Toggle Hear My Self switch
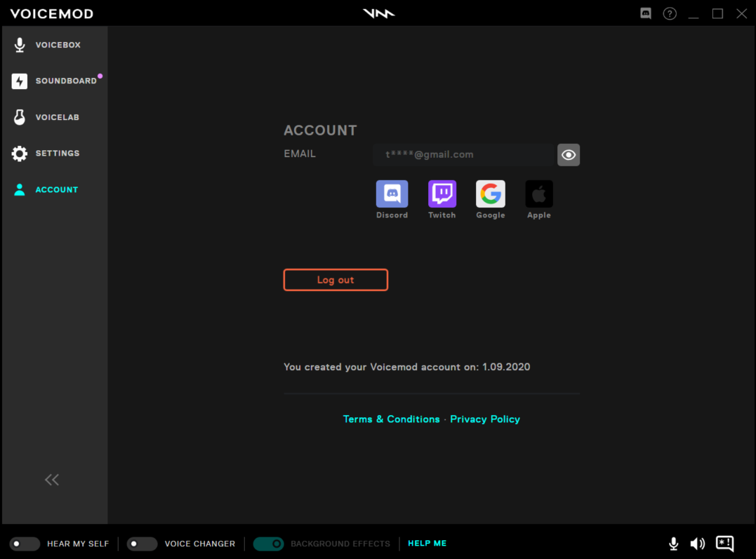 25,544
